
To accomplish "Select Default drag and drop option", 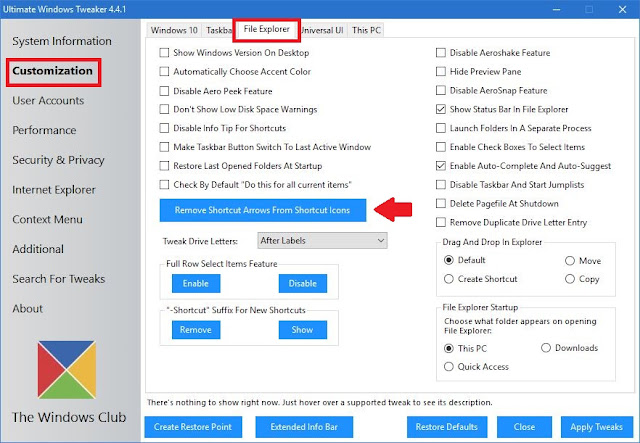I will click(x=449, y=260).
